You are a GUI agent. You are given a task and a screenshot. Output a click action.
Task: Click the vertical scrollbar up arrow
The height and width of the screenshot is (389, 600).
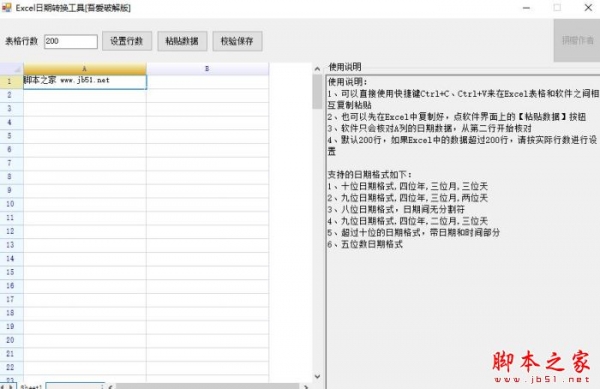coord(317,69)
